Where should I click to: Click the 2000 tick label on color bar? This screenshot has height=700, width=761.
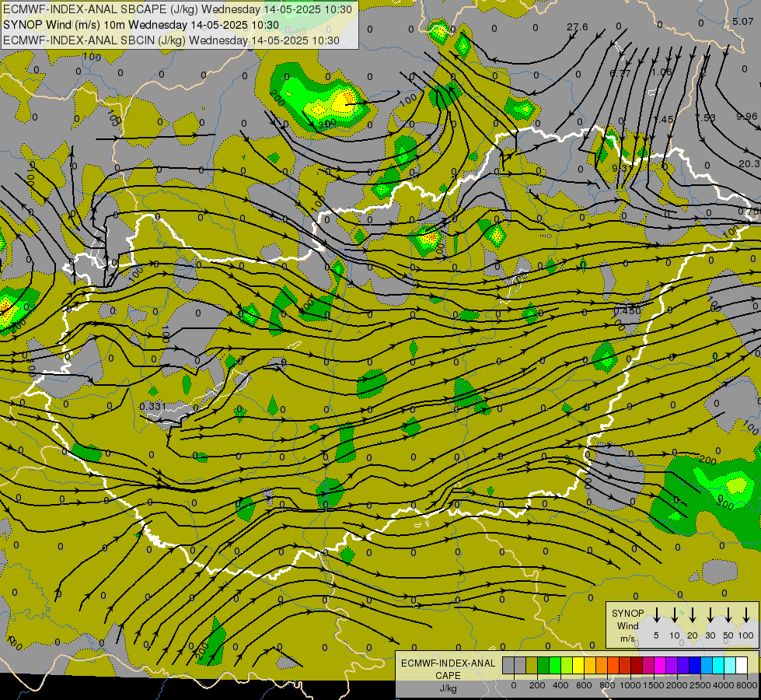tap(677, 685)
